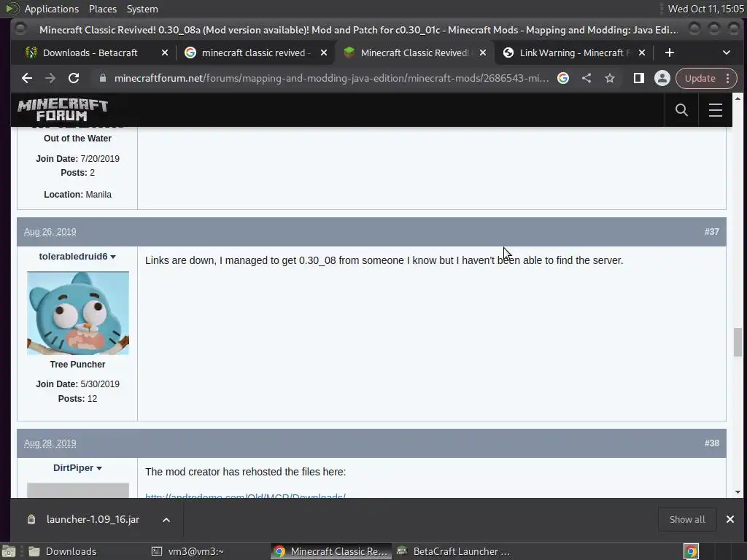Open the rehosted files download link
The image size is (747, 560).
[x=245, y=496]
